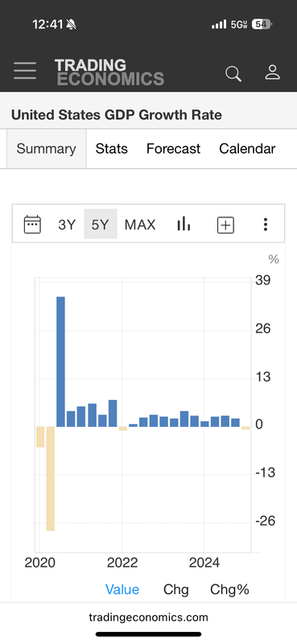Set chart range to MAX
The height and width of the screenshot is (644, 297).
(140, 225)
